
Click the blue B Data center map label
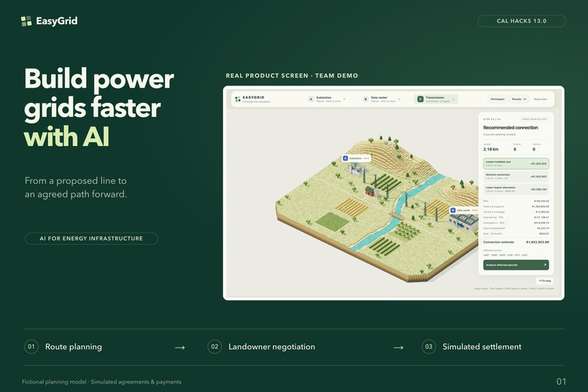click(464, 210)
